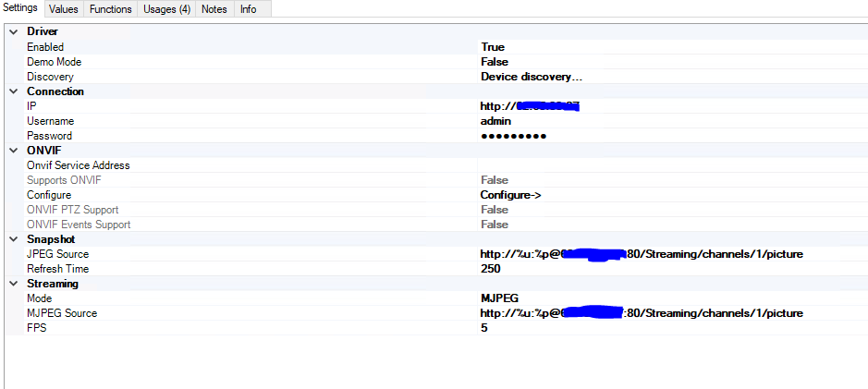Open the Usages (4) tab
The width and height of the screenshot is (868, 389).
click(167, 9)
